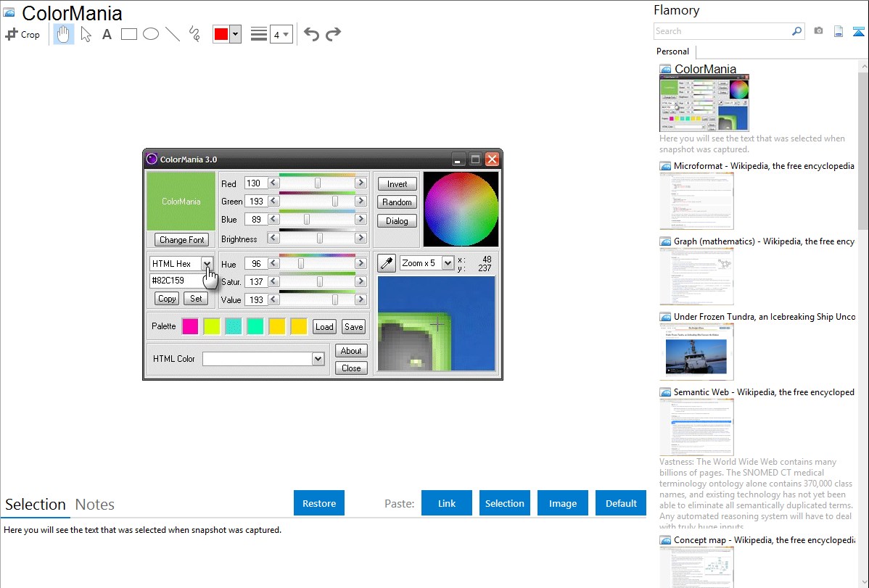This screenshot has height=588, width=869.
Task: Activate the hand pan tool
Action: point(63,34)
